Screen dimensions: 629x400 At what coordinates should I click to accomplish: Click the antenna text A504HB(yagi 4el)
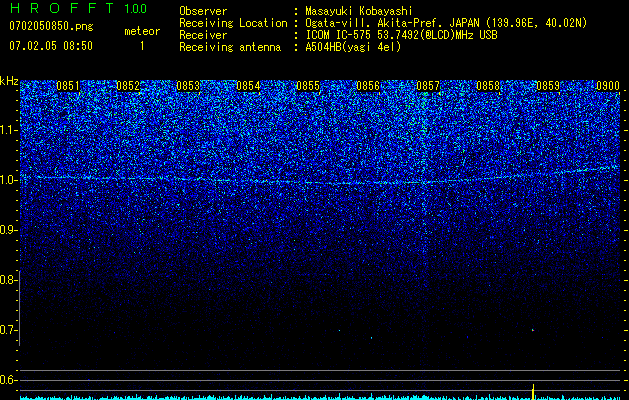(353, 47)
